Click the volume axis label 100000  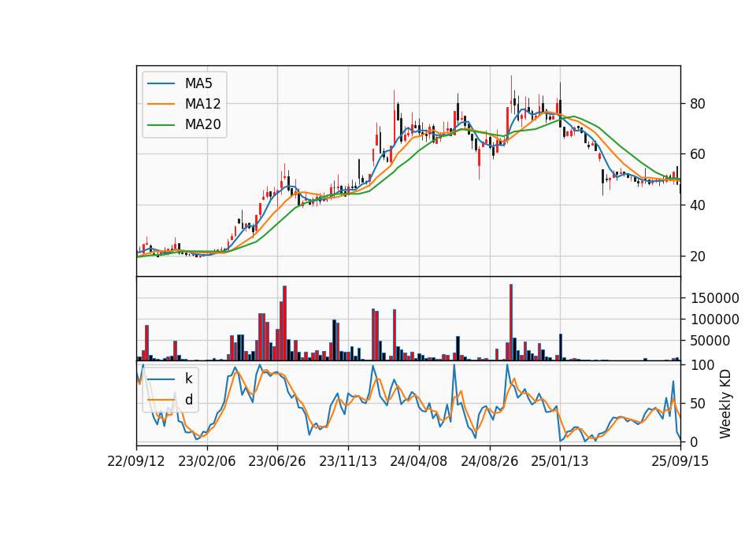coord(715,320)
